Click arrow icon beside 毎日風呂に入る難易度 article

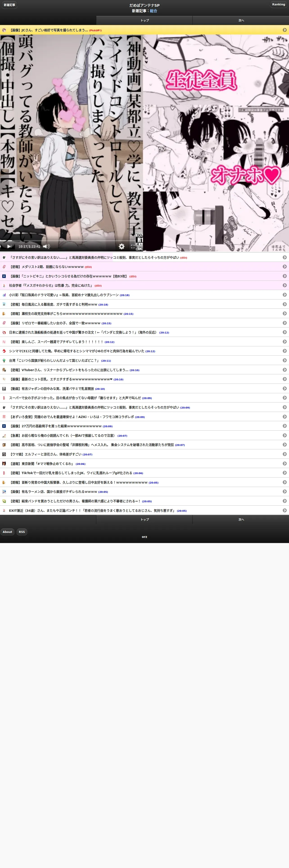(285, 304)
